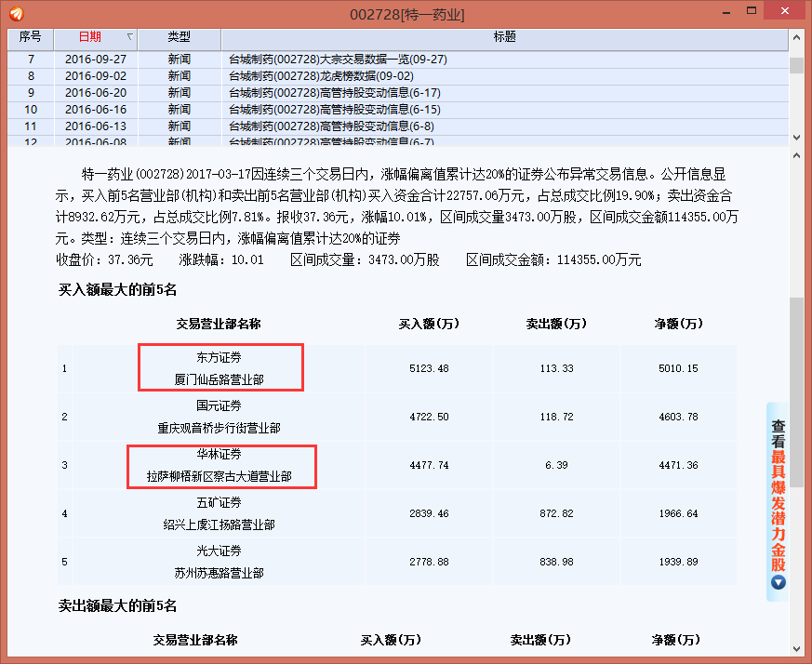
Task: Click sell amount 872.82
Action: 557,513
